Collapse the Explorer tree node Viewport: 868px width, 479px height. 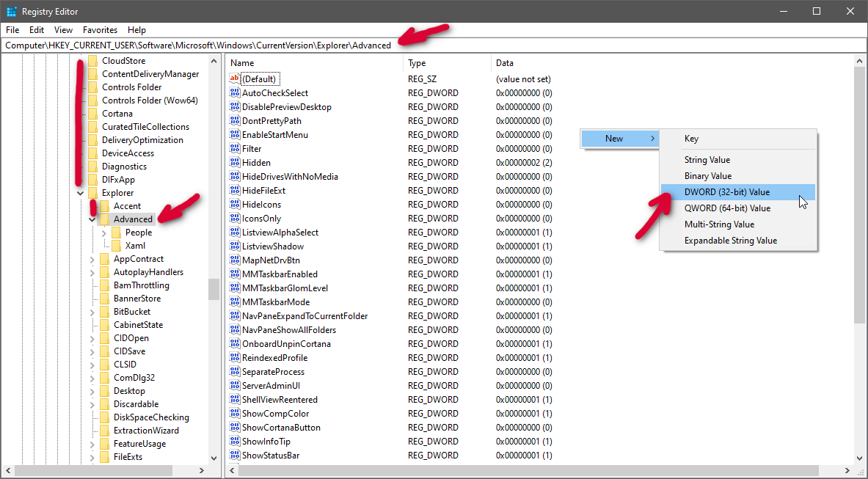(80, 193)
